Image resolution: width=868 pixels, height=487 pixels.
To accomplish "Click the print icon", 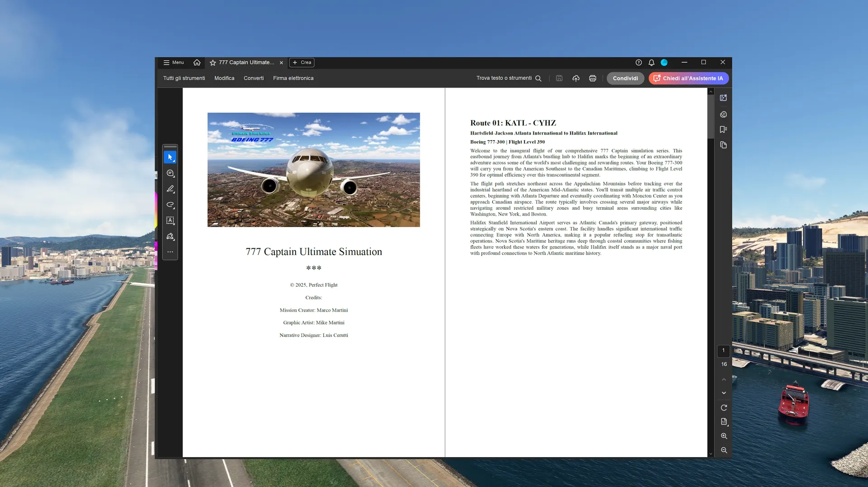I will (593, 78).
